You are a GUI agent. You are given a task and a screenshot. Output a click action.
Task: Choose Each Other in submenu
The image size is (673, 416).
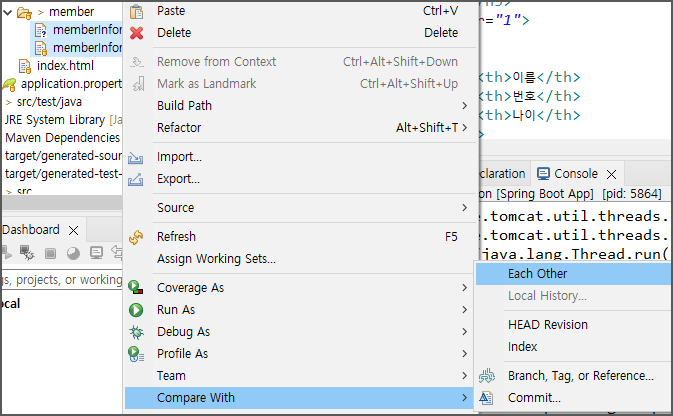click(x=573, y=274)
